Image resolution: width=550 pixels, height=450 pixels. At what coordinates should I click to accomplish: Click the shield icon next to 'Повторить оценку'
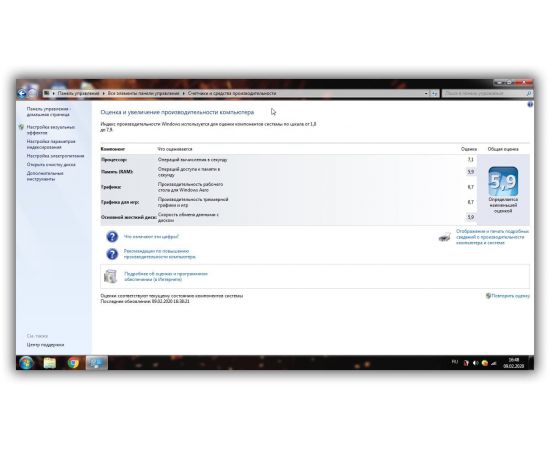click(x=488, y=296)
